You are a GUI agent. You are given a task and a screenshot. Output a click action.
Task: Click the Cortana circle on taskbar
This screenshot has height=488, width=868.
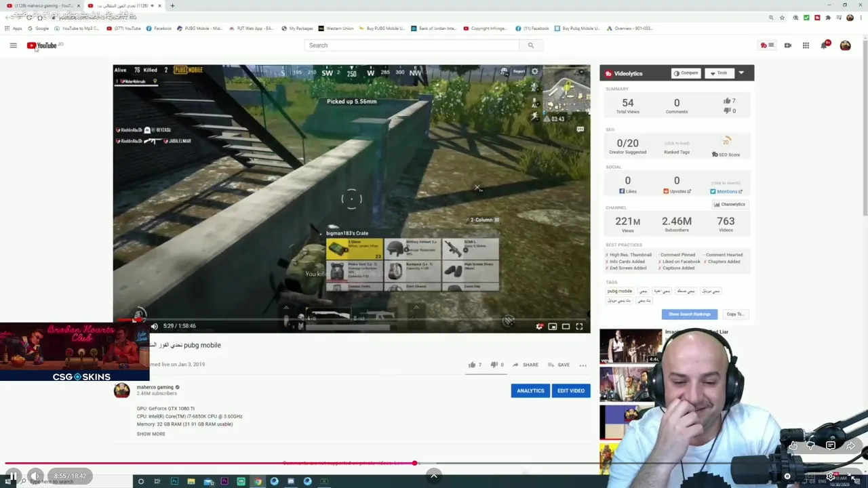tap(141, 481)
